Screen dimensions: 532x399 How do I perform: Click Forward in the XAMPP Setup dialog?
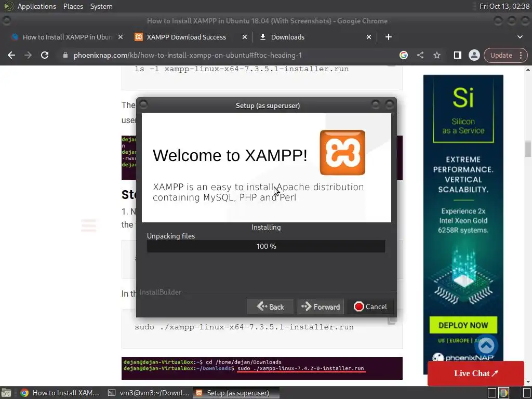tap(321, 307)
